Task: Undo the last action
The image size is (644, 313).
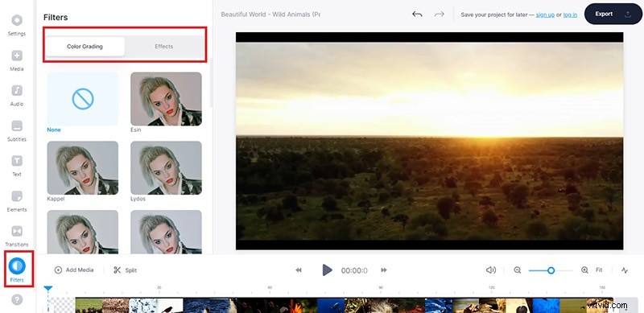Action: coord(417,14)
